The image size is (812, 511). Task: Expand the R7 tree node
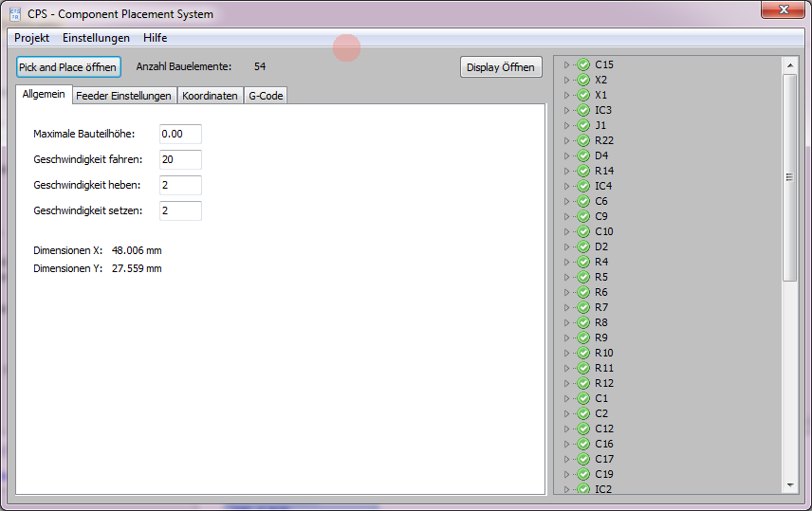click(566, 307)
